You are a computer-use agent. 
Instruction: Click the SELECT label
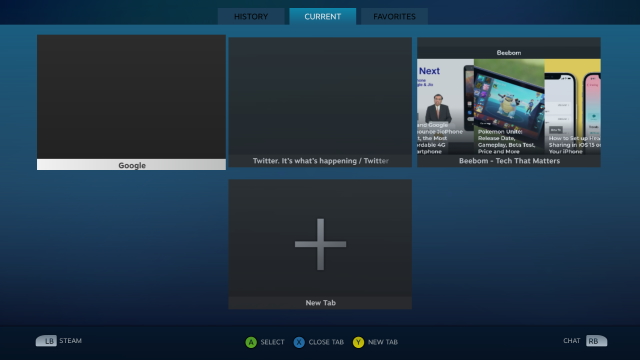click(272, 342)
